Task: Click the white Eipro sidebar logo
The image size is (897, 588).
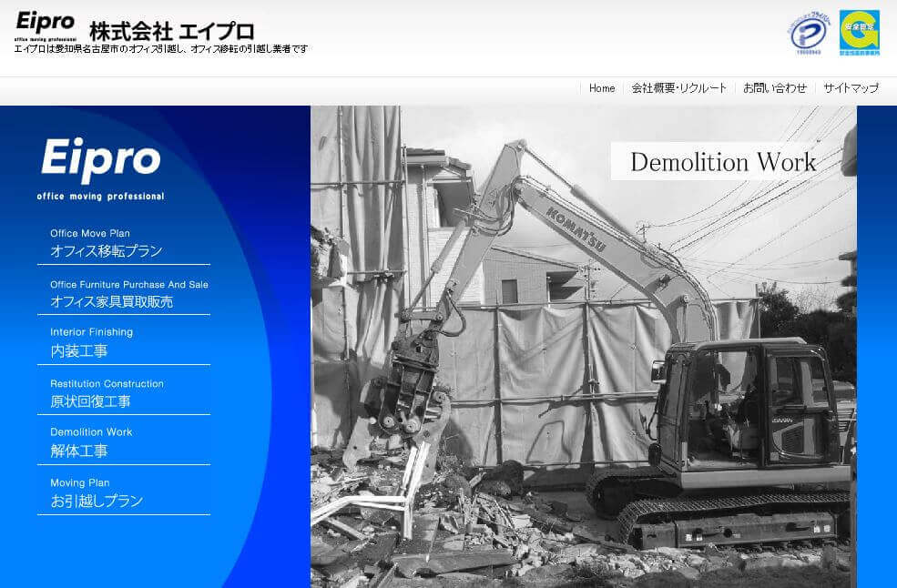Action: coord(101,161)
